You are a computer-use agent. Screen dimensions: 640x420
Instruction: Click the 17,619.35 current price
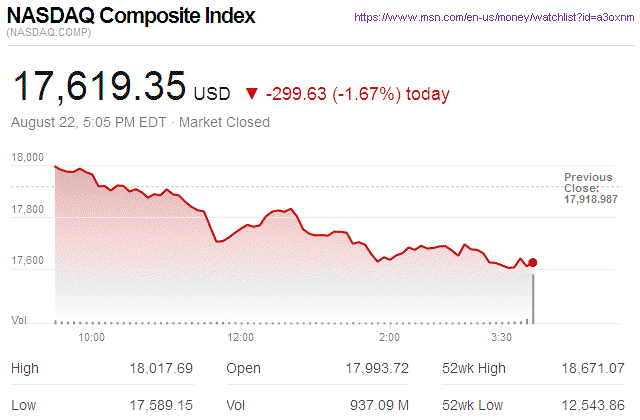97,88
